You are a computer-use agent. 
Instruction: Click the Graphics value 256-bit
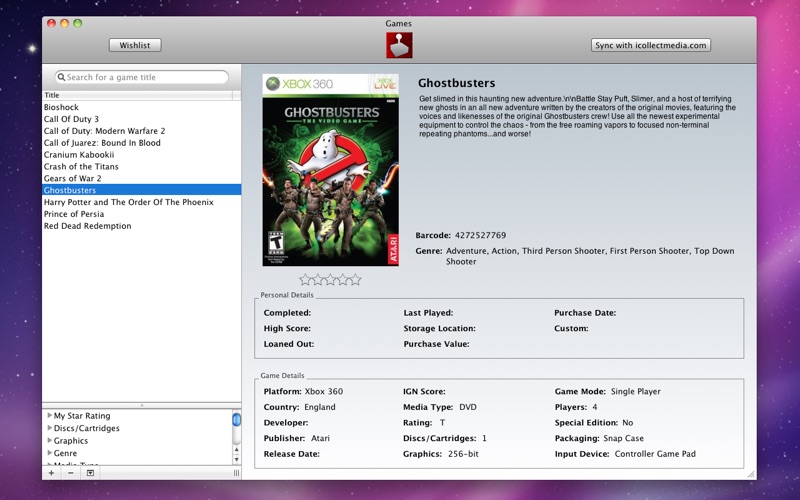tap(463, 454)
